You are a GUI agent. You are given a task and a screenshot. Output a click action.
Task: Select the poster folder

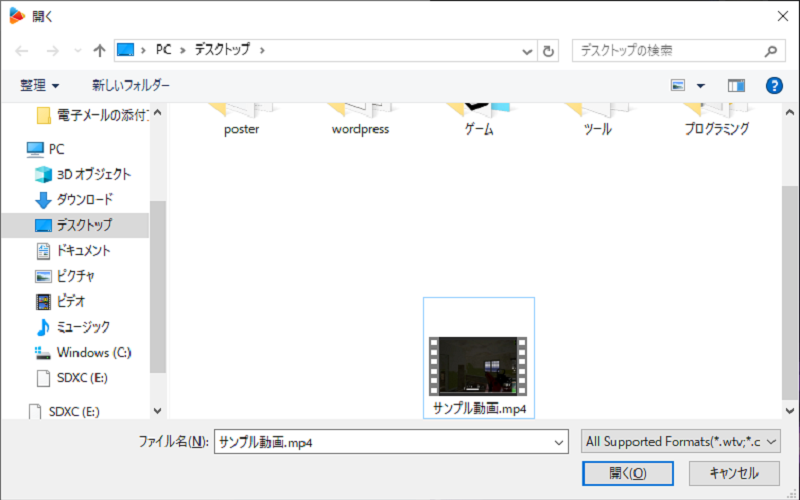pos(241,120)
